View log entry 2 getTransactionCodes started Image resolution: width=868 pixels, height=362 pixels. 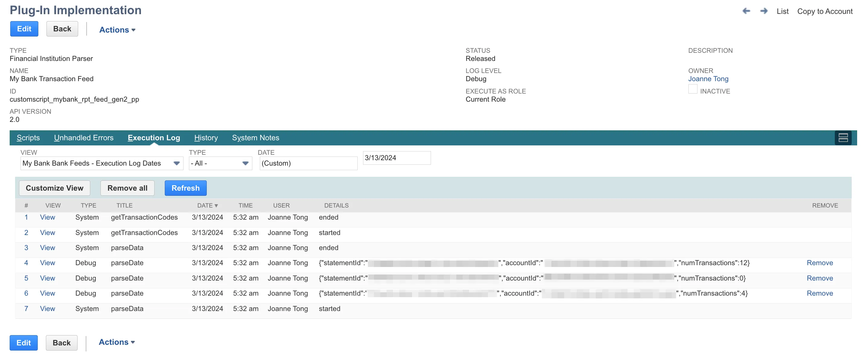click(x=47, y=233)
